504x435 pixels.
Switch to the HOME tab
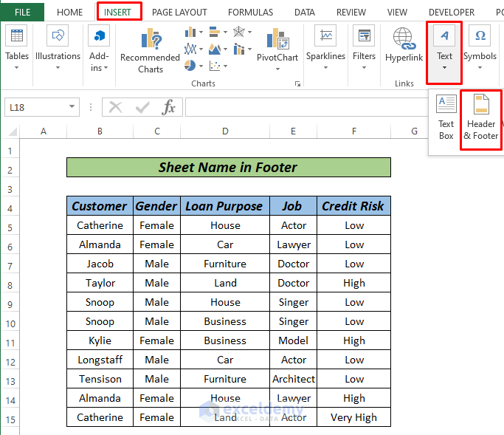[70, 13]
